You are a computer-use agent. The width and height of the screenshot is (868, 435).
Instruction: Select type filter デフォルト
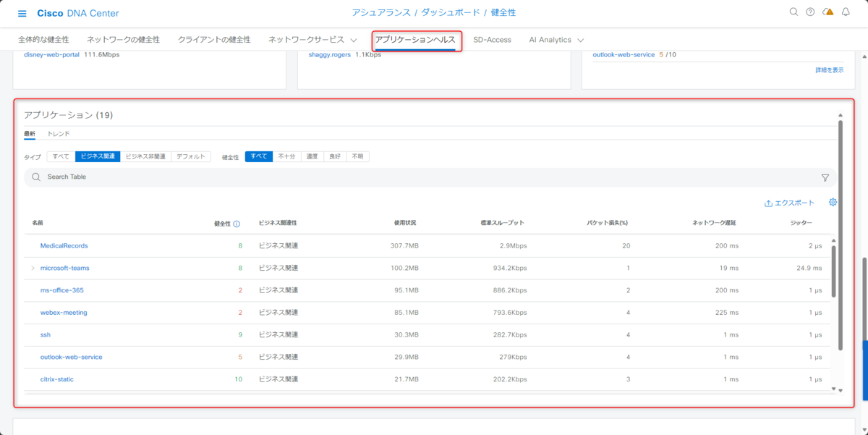tap(191, 156)
